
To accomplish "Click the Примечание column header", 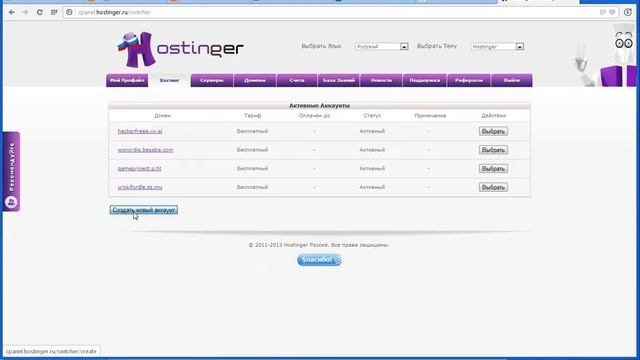I will 430,116.
